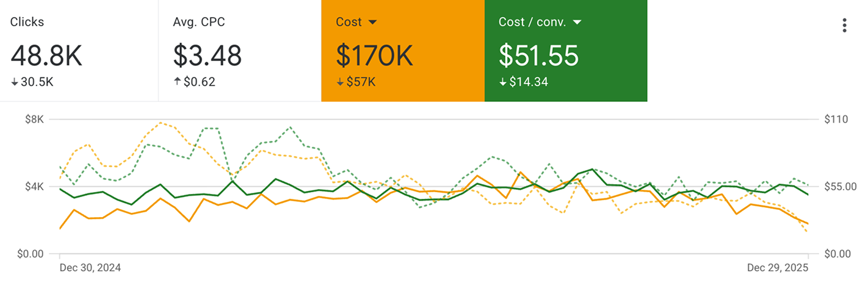This screenshot has width=868, height=283.
Task: Click the up arrow beside $0.62
Action: 177,82
